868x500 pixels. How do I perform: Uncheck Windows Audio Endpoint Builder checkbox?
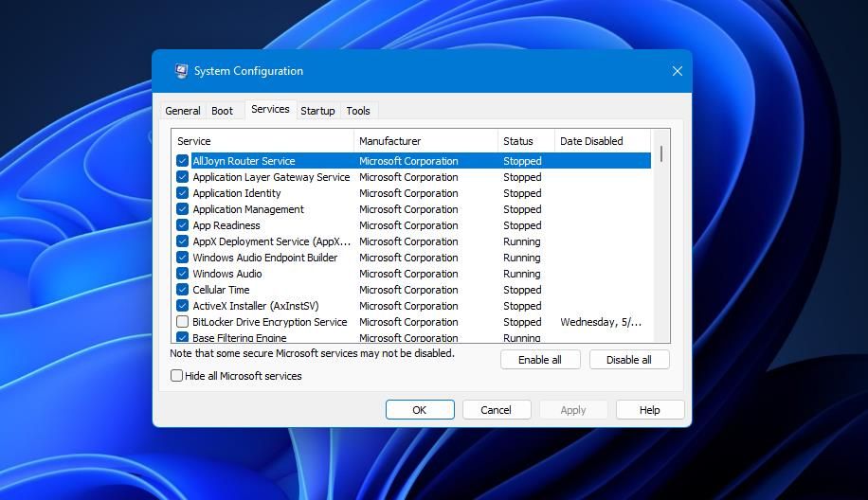pos(182,258)
